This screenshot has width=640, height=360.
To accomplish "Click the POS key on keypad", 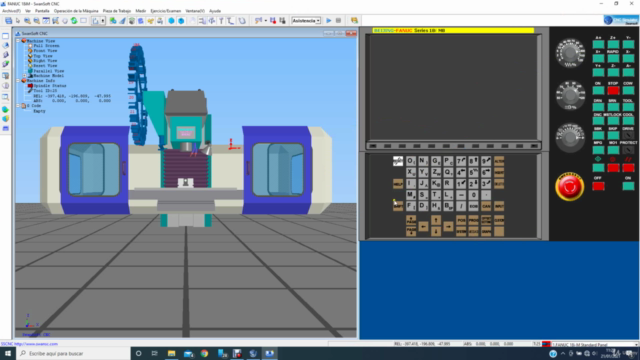I will click(x=461, y=220).
